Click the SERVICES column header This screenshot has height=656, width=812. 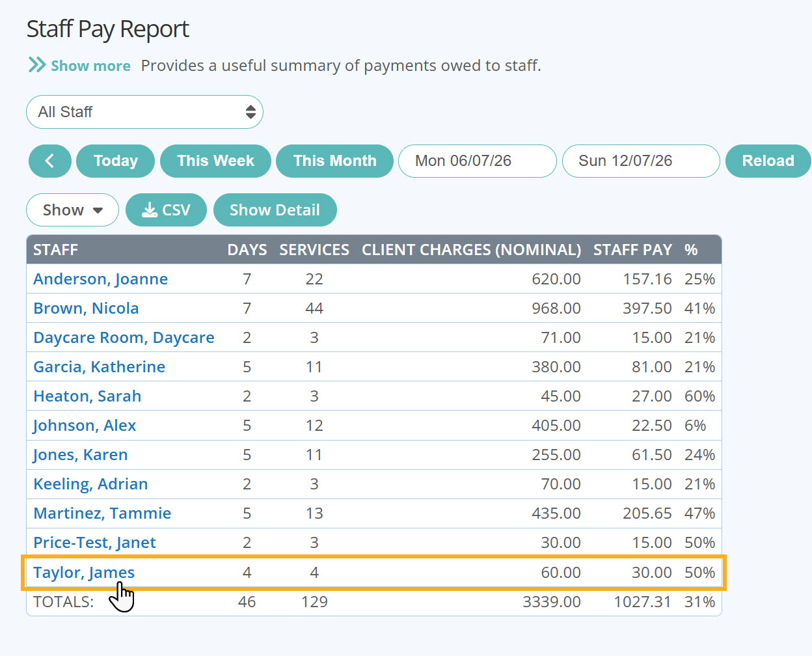[x=314, y=250]
